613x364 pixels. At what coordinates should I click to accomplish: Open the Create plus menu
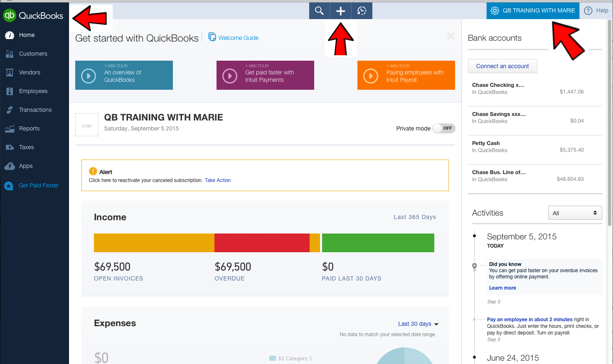[341, 11]
